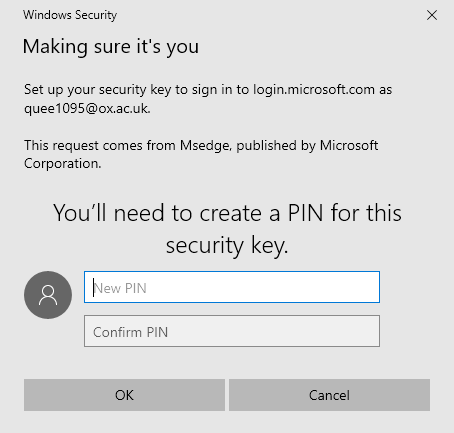Screen dimensions: 454x433
Task: Close the Windows Security dialog
Action: [432, 15]
